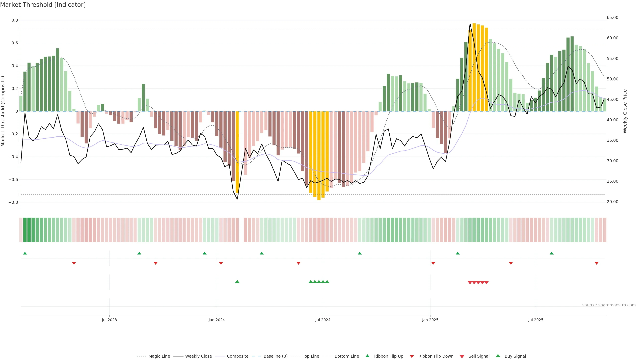This screenshot has height=362, width=644.
Task: Click the Jan 2025 axis label
Action: (x=430, y=320)
